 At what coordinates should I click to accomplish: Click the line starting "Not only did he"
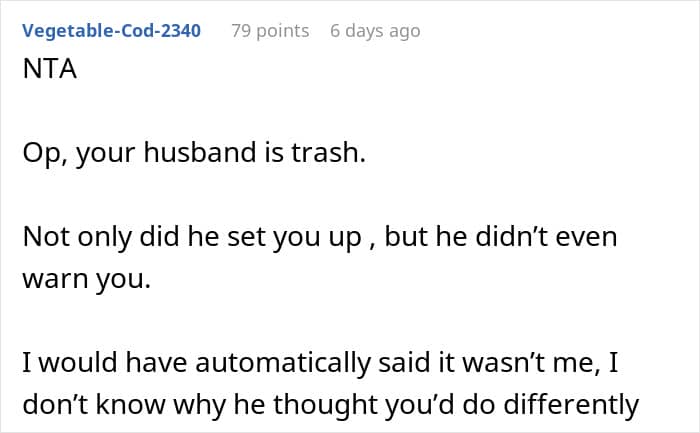point(320,237)
